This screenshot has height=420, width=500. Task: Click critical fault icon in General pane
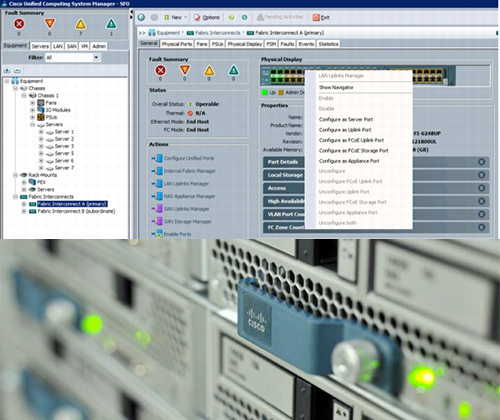160,70
